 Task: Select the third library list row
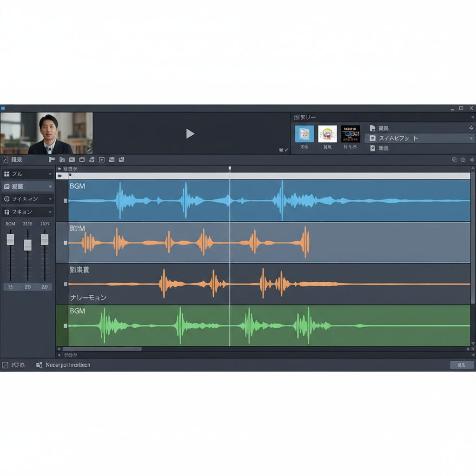click(x=420, y=148)
